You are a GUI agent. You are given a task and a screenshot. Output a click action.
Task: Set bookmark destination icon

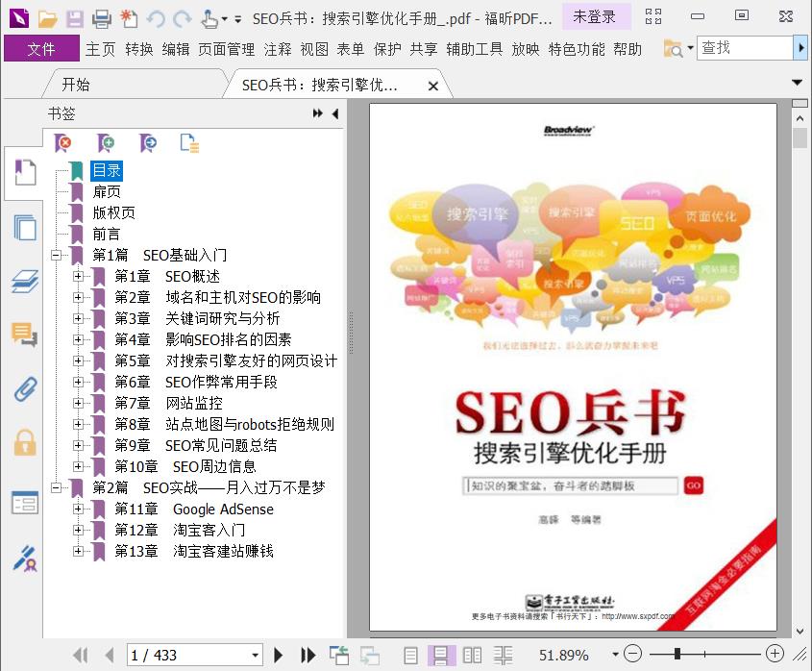(x=148, y=142)
